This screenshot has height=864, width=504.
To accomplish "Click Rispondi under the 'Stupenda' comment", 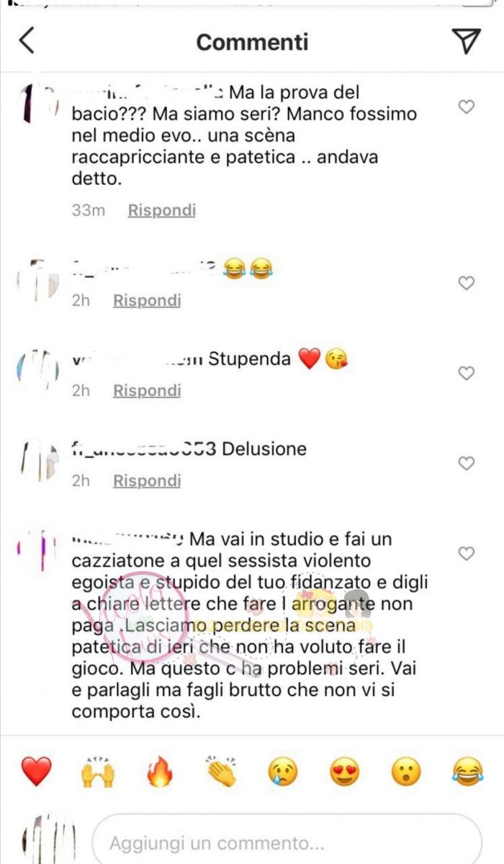I will [x=147, y=390].
